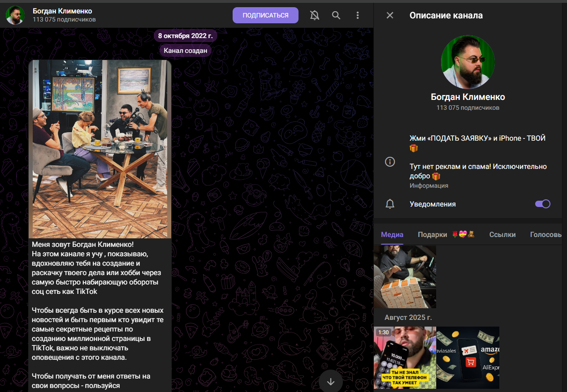
Task: Click the ПОДПИСАТЬСЯ subscribe button
Action: (265, 15)
